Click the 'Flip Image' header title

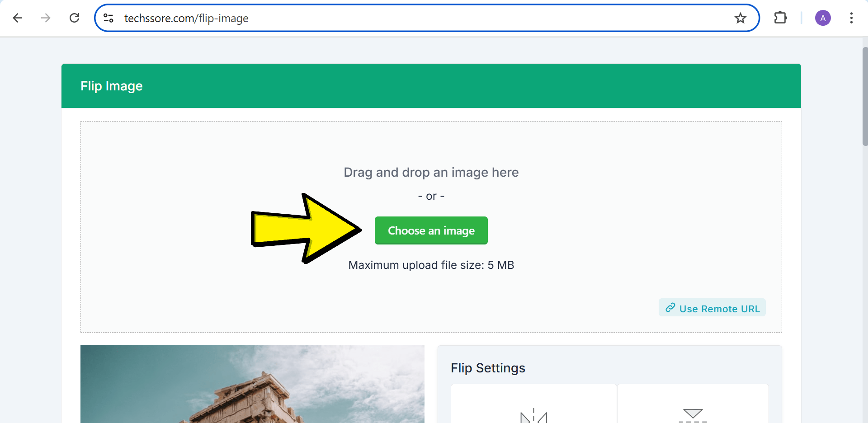[112, 86]
